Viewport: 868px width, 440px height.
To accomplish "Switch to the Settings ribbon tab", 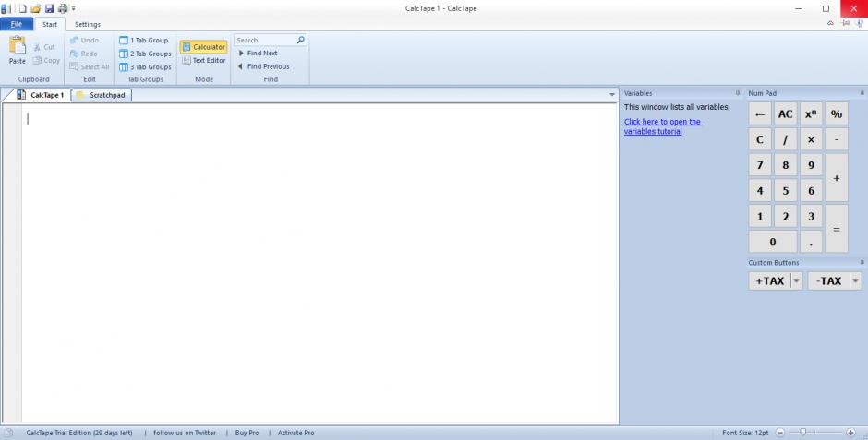I will (x=88, y=24).
